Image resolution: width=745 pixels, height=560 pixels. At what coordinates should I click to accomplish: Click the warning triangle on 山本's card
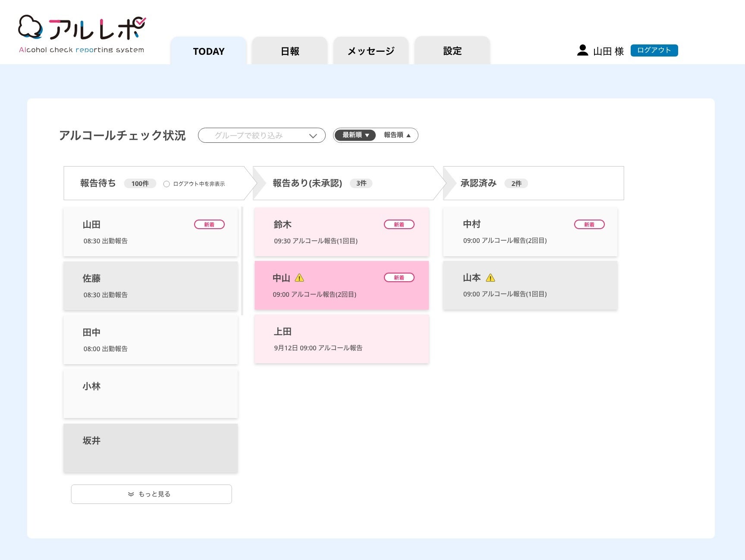pos(490,278)
